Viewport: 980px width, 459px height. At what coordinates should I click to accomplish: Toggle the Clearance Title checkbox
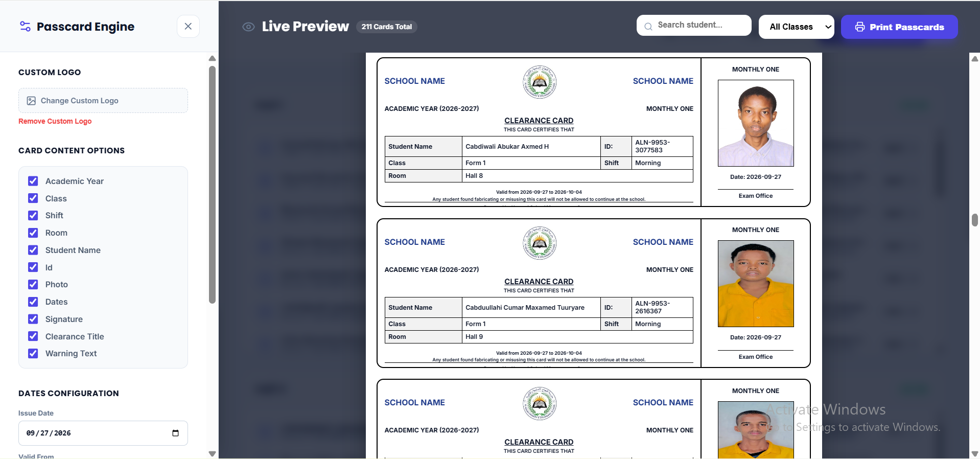(33, 336)
